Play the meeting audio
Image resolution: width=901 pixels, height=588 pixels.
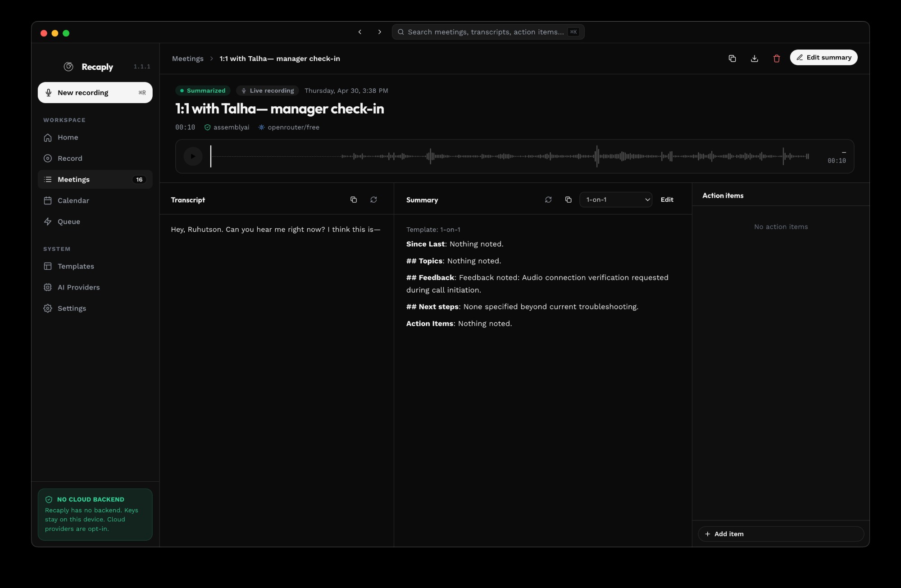point(193,156)
